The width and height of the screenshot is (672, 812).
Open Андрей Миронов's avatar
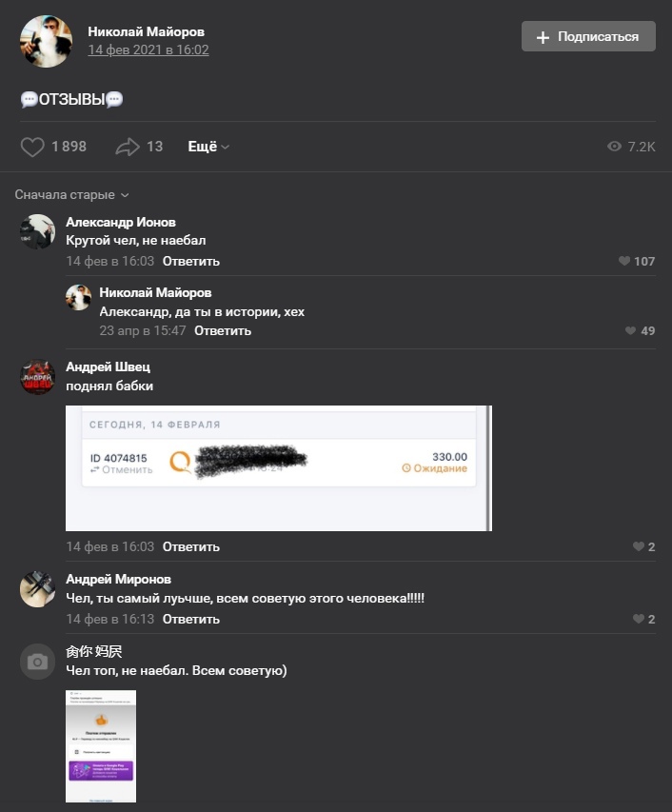[37, 589]
